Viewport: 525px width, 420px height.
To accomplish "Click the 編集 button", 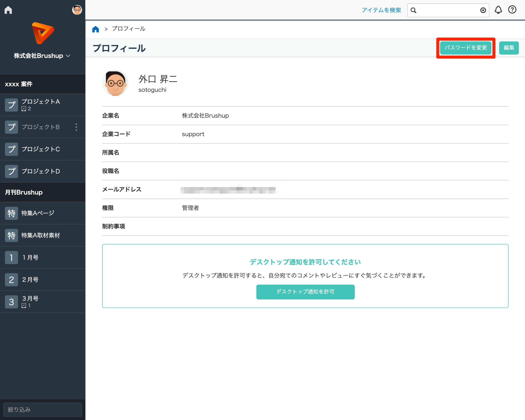I will click(x=509, y=48).
